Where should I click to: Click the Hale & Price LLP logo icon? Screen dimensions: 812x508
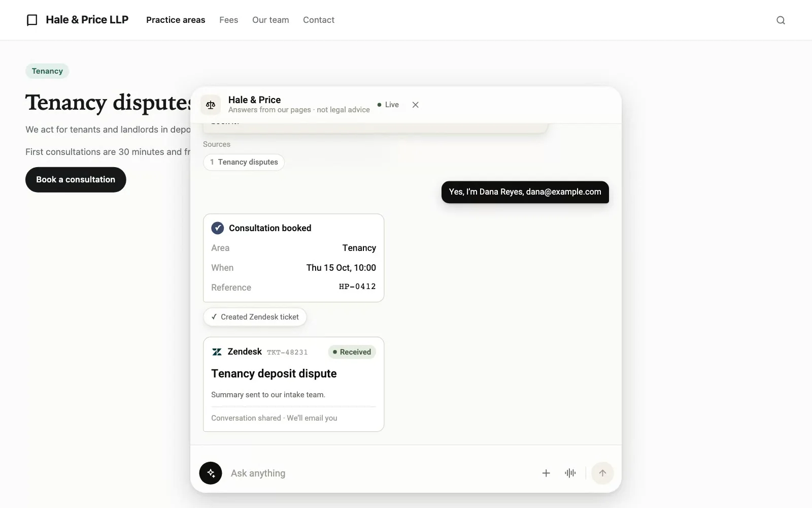pyautogui.click(x=32, y=20)
